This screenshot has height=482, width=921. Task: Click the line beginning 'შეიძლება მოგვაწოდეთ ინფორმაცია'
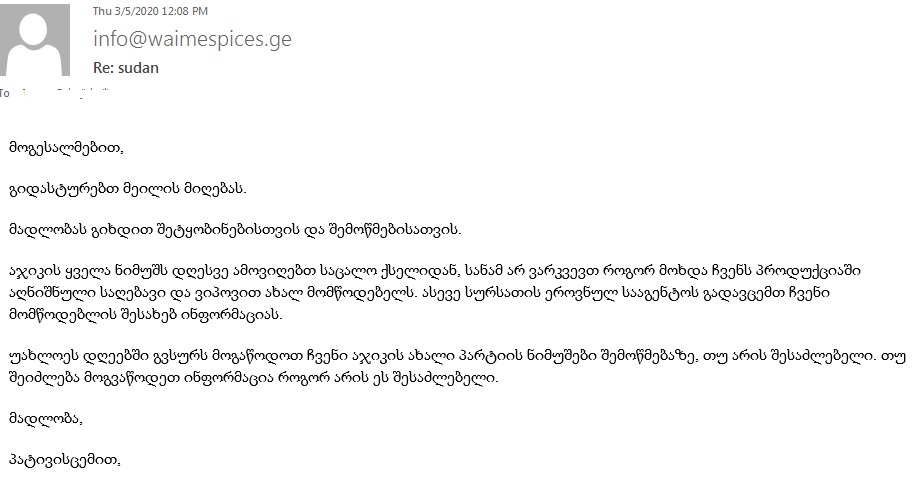254,377
